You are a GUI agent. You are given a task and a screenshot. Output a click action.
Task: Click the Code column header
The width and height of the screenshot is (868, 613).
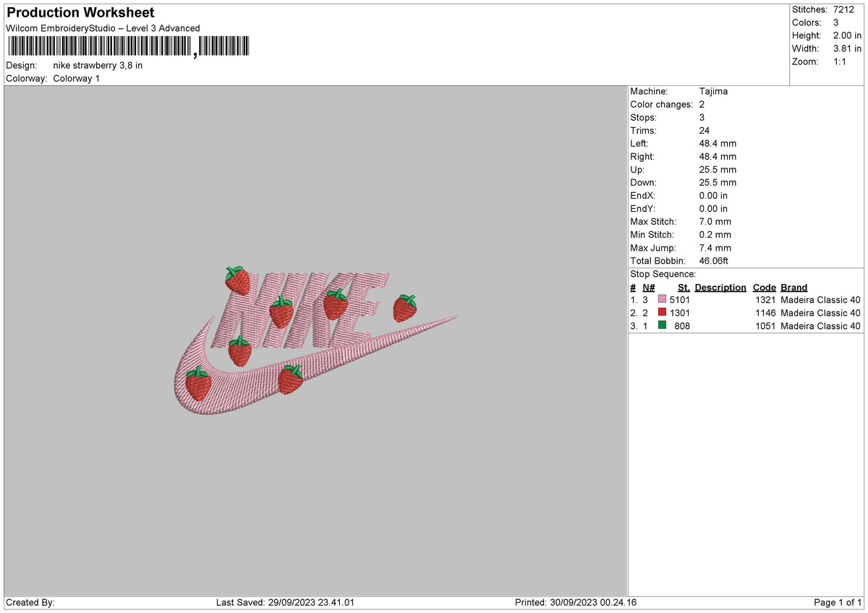point(764,288)
